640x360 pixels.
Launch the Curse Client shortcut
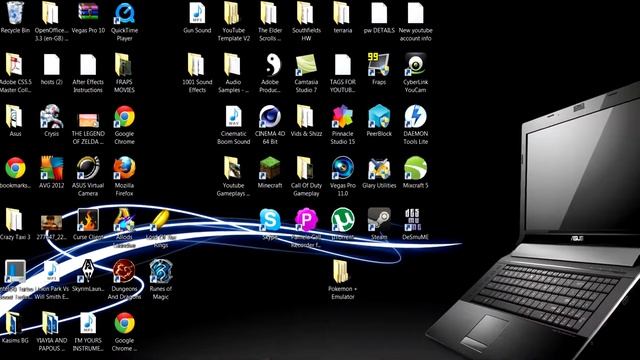click(x=88, y=220)
